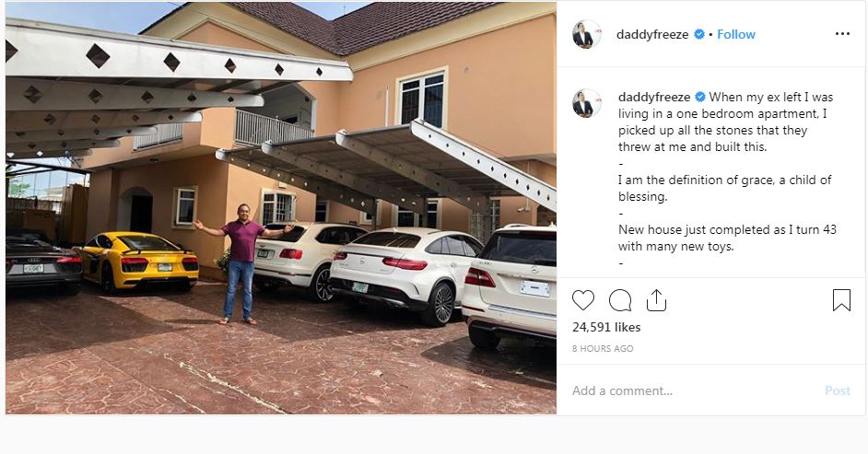868x454 pixels.
Task: View who liked via 24,591 likes
Action: coord(606,327)
